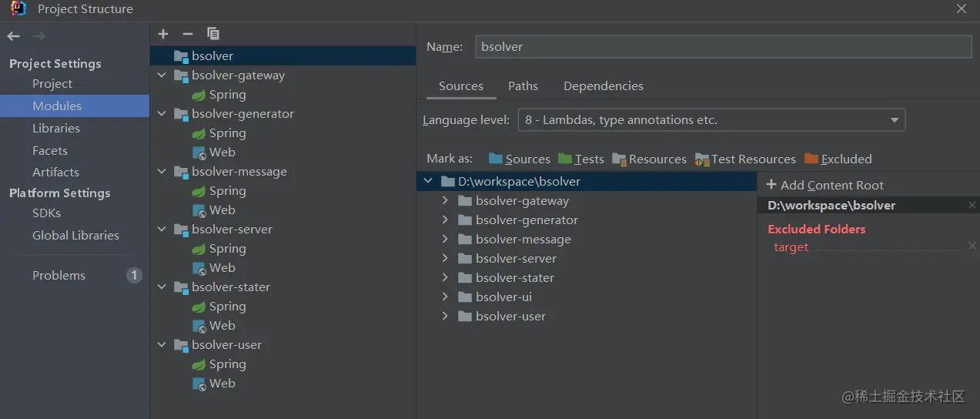Mark folder as Sources
980x419 pixels.
click(520, 159)
